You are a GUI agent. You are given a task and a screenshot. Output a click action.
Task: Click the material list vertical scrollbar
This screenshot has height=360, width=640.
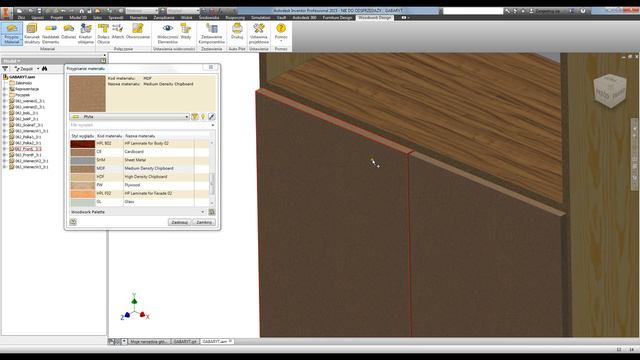212,173
